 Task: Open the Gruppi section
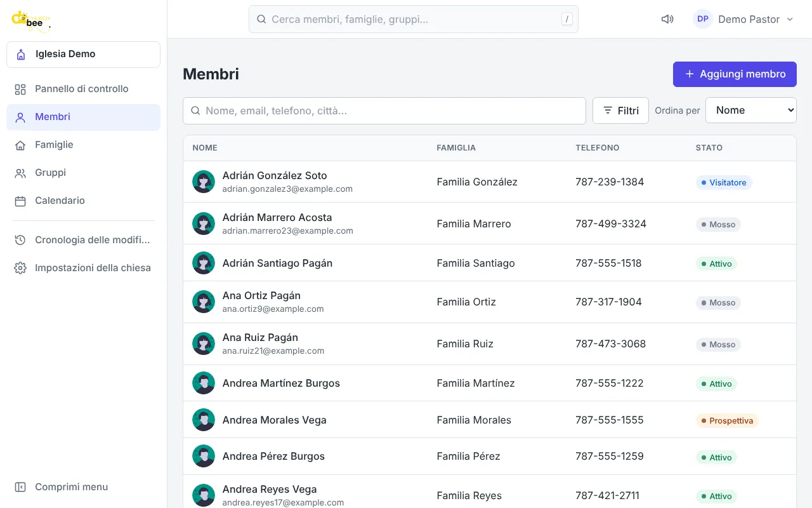[x=83, y=173]
